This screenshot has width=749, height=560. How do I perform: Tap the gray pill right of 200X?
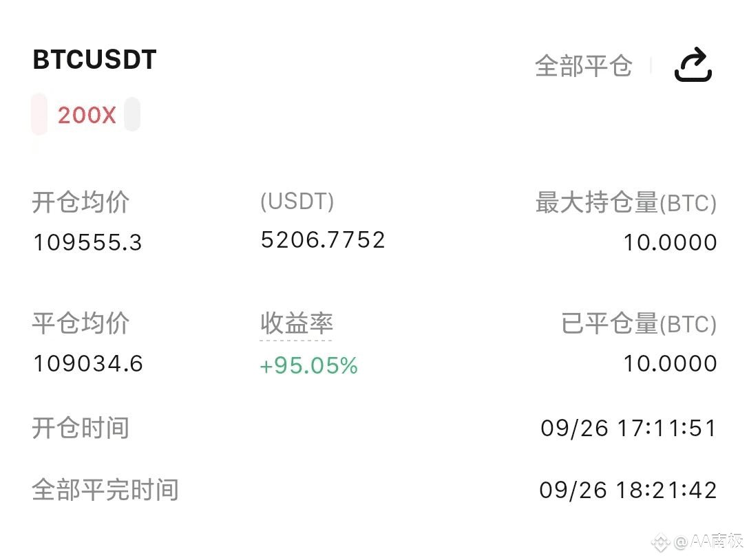pos(132,114)
